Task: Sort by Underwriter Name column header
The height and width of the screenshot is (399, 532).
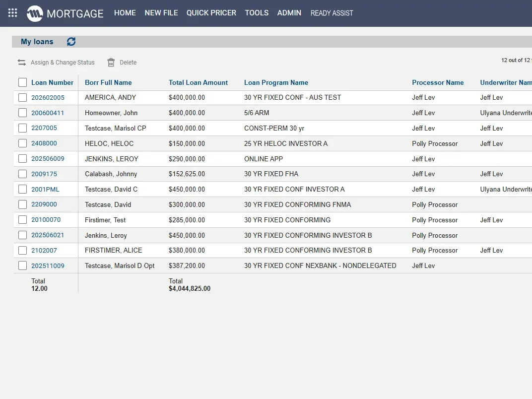Action: click(x=506, y=82)
